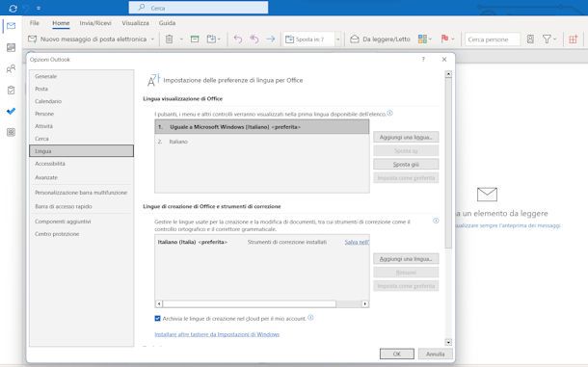
Task: Click info icon next to cloud archive checkbox
Action: click(x=310, y=318)
